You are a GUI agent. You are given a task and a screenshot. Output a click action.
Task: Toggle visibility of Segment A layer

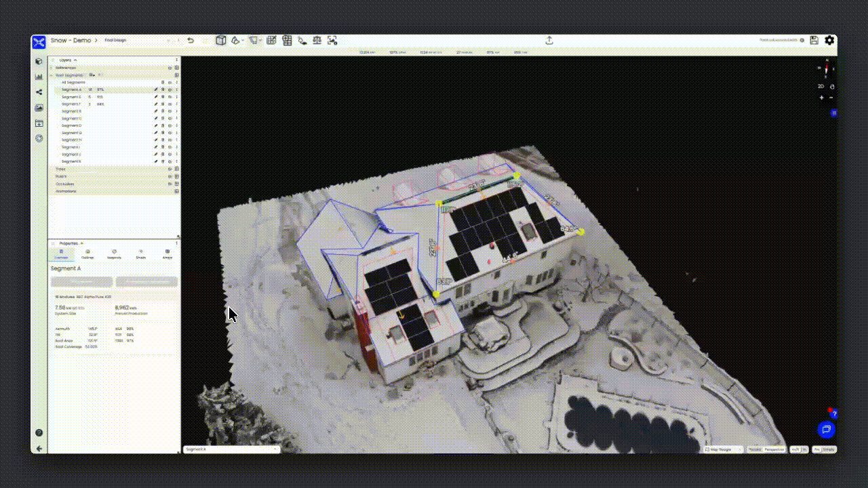(170, 89)
